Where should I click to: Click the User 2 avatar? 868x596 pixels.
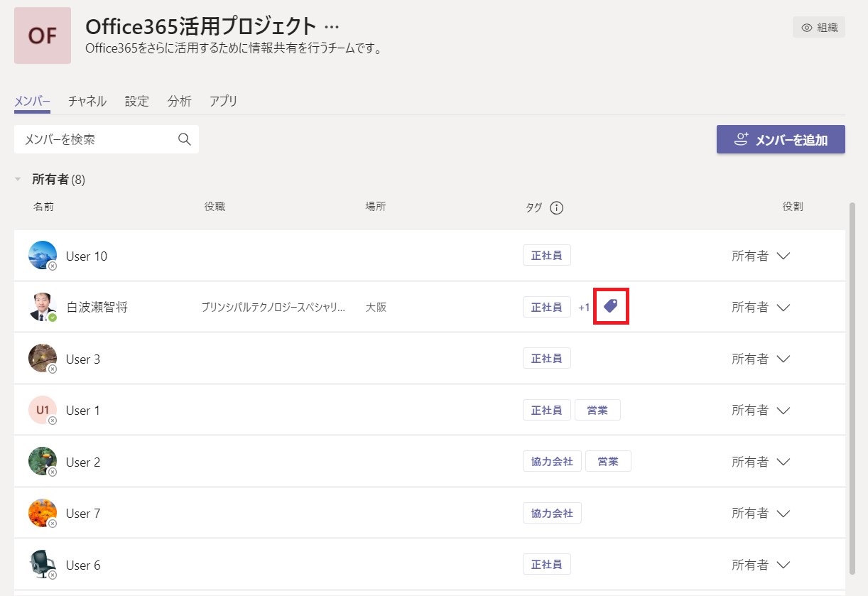(x=43, y=462)
